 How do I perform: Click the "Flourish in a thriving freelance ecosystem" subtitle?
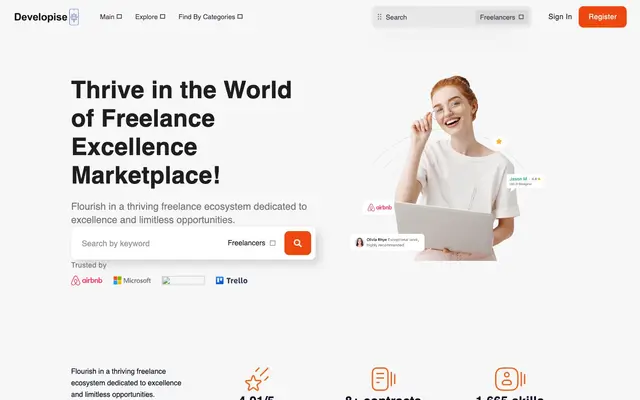tap(189, 213)
